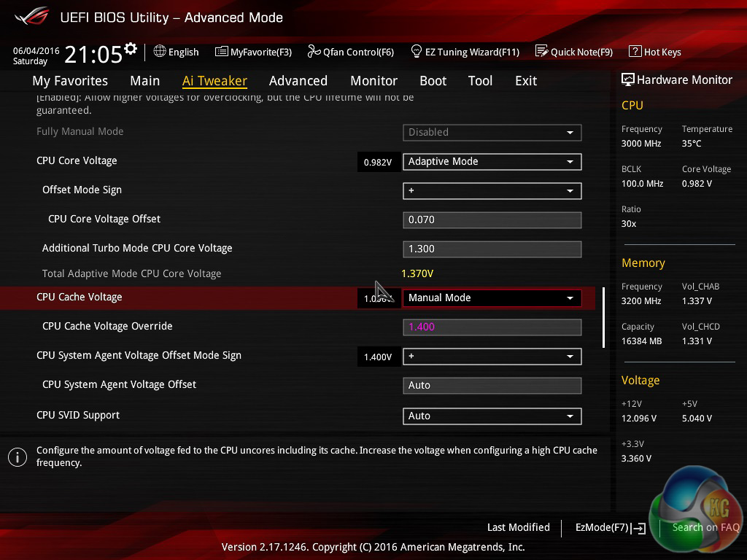Open CPU Core Voltage mode dropdown
Image resolution: width=747 pixels, height=560 pixels.
click(x=492, y=161)
